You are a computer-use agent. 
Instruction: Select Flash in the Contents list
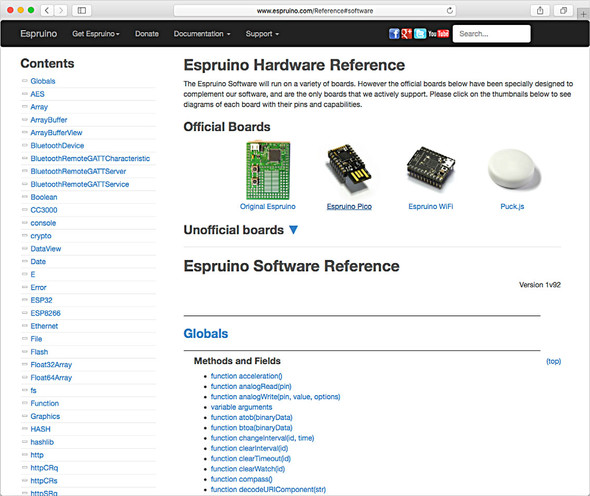click(39, 351)
